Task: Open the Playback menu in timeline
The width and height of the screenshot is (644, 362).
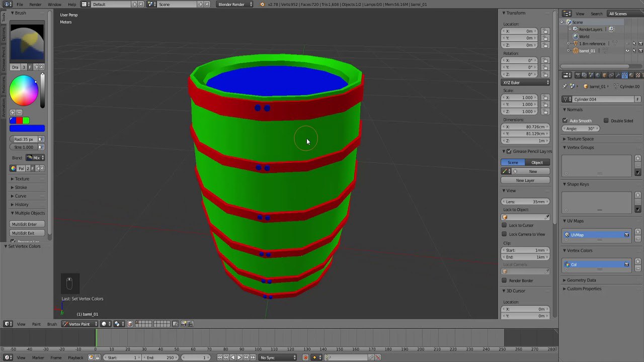Action: 75,357
